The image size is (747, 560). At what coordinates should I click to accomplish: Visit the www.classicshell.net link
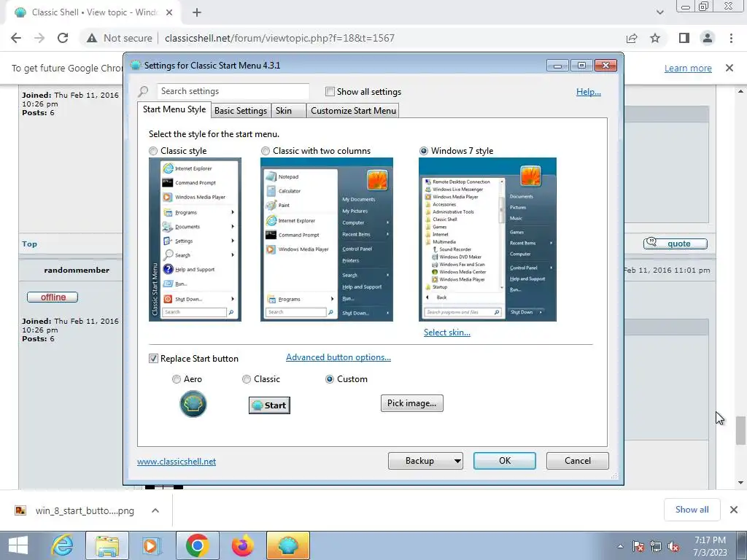(x=177, y=462)
